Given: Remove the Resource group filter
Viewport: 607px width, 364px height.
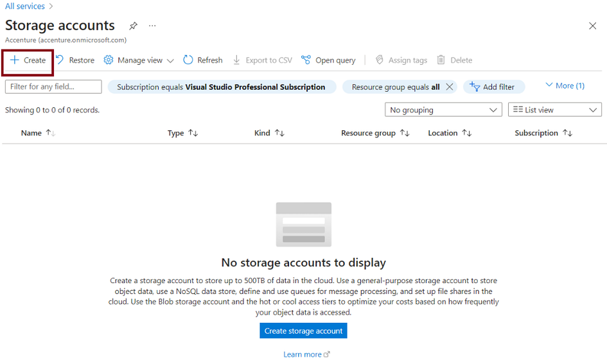Looking at the screenshot, I should point(450,87).
